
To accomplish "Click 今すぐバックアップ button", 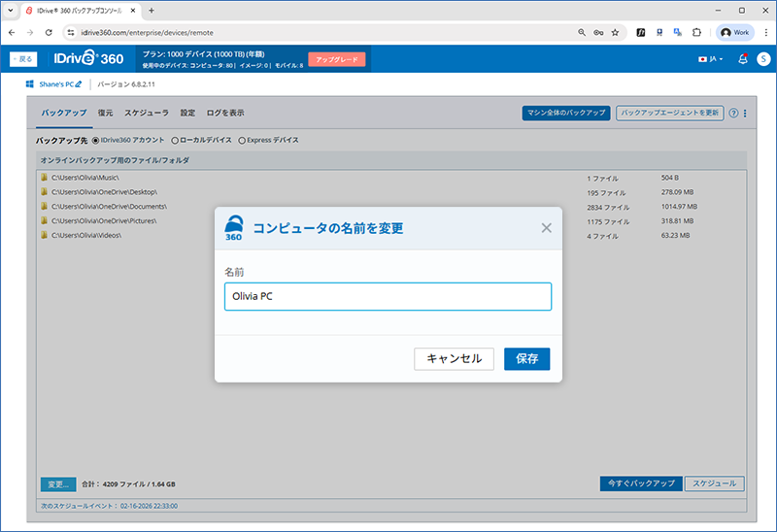I will [641, 483].
